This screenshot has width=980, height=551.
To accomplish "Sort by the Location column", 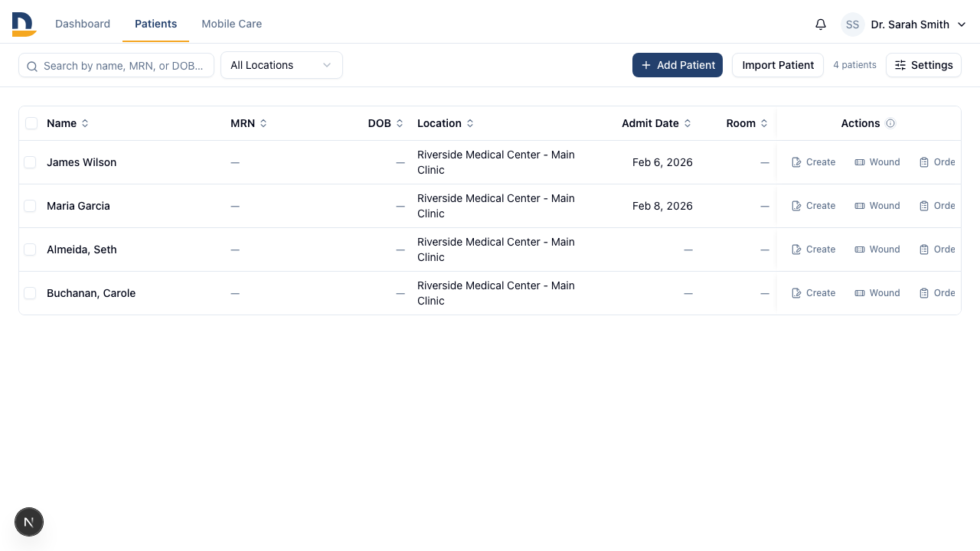I will click(x=446, y=123).
